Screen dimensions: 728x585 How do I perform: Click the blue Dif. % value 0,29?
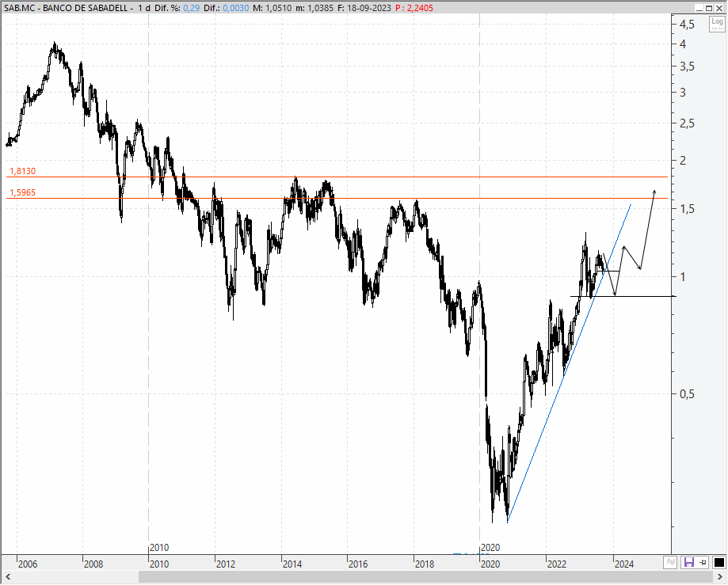(x=191, y=8)
